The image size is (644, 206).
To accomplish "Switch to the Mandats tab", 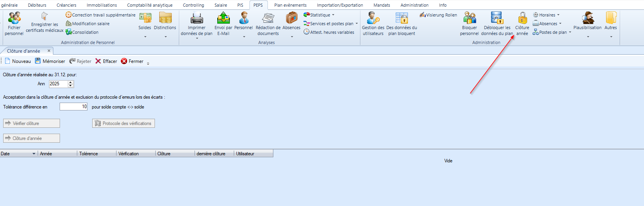I will point(382,5).
